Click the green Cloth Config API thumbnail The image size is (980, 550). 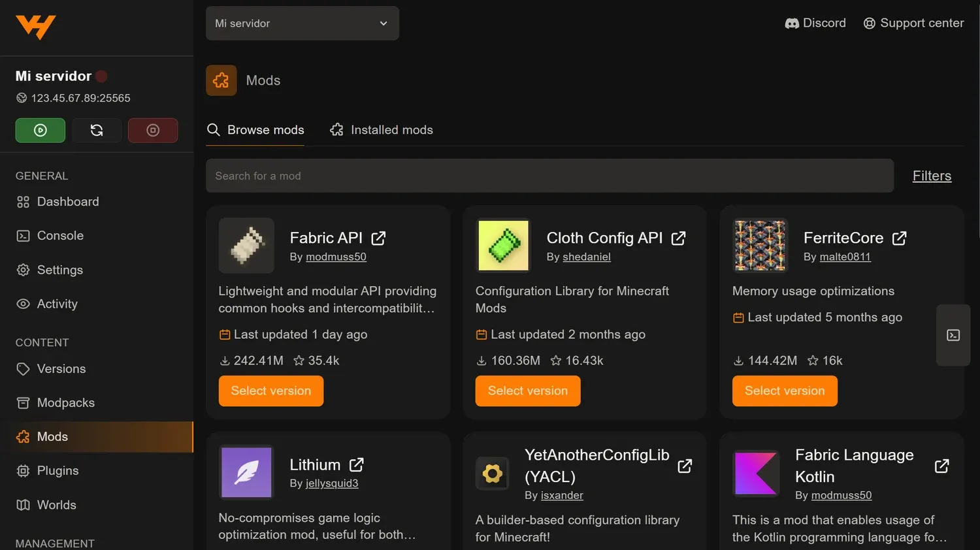[503, 246]
